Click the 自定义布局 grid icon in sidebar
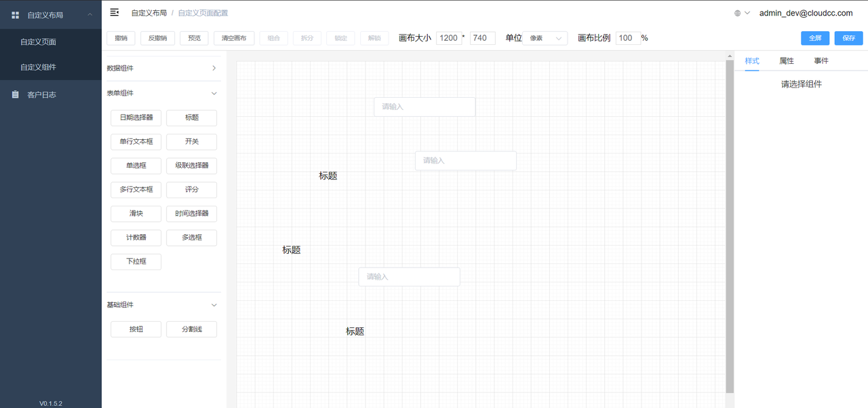The image size is (868, 408). click(16, 15)
